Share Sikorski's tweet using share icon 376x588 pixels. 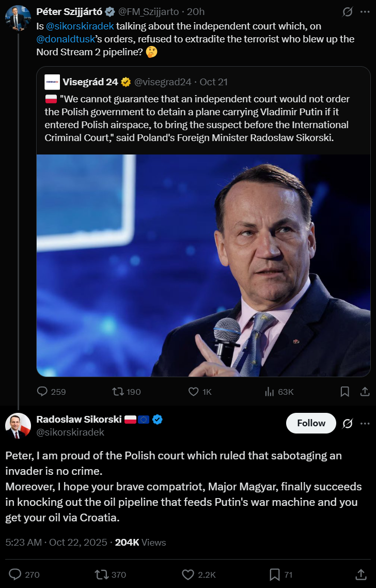[x=362, y=575]
